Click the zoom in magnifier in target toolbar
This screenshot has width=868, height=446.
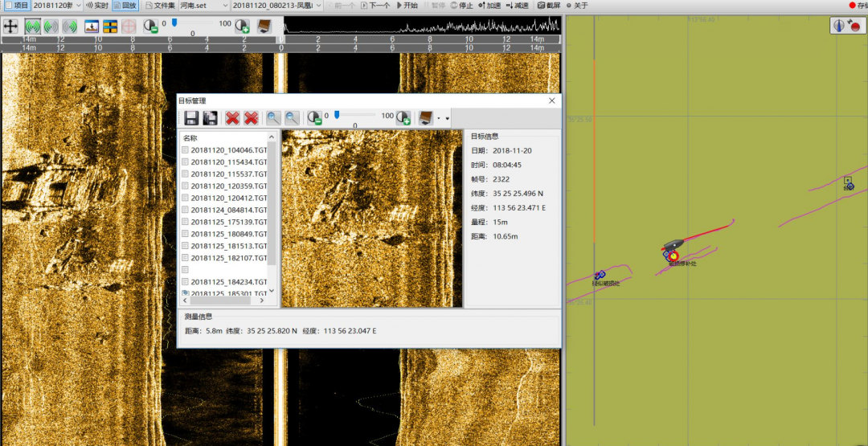[274, 118]
